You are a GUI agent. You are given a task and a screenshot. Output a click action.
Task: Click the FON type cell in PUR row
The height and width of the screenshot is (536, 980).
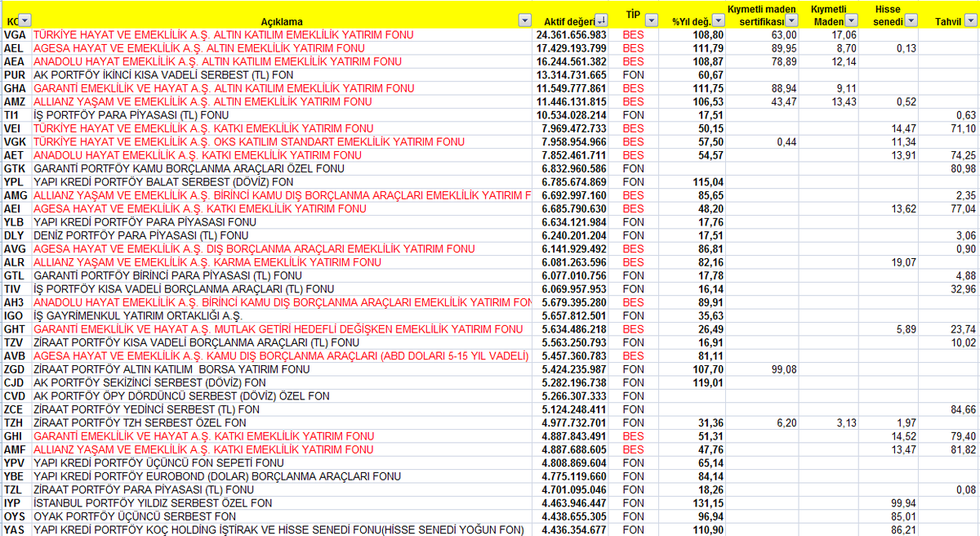(634, 75)
